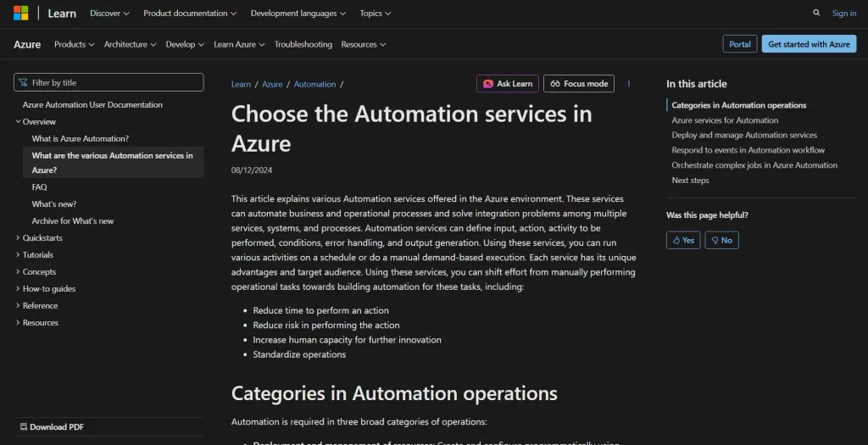
Task: Open search with the magnifier icon
Action: [816, 13]
